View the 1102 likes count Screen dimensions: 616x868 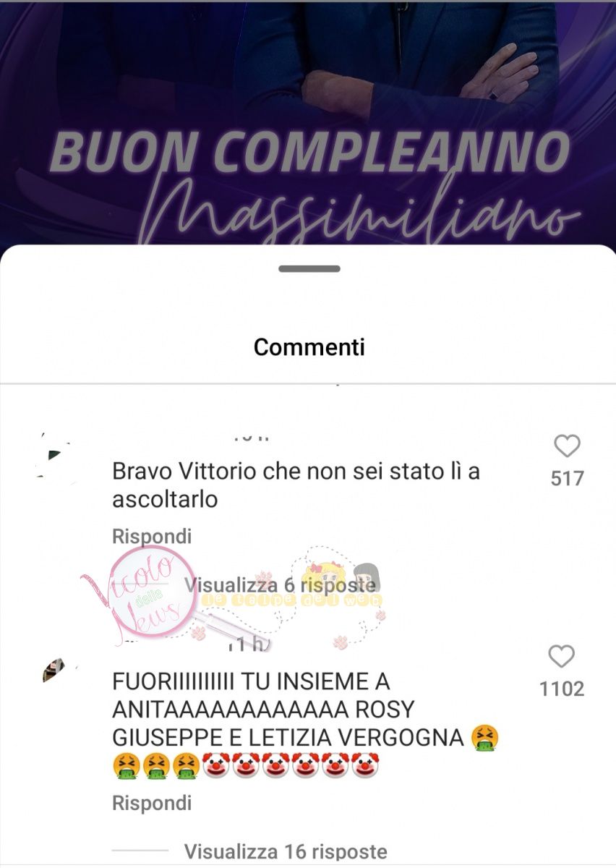point(561,689)
